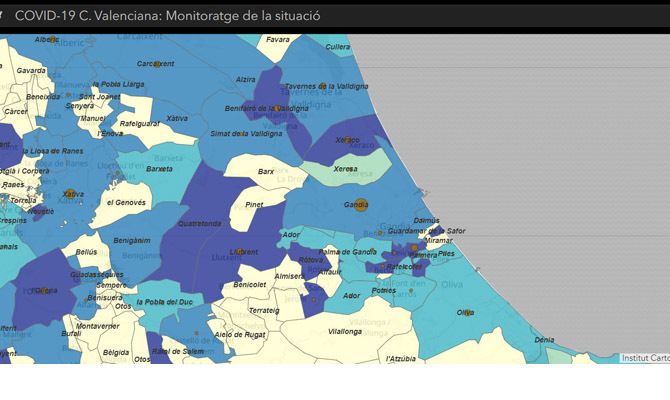Click the Guardamar de la Safor label

pyautogui.click(x=426, y=231)
